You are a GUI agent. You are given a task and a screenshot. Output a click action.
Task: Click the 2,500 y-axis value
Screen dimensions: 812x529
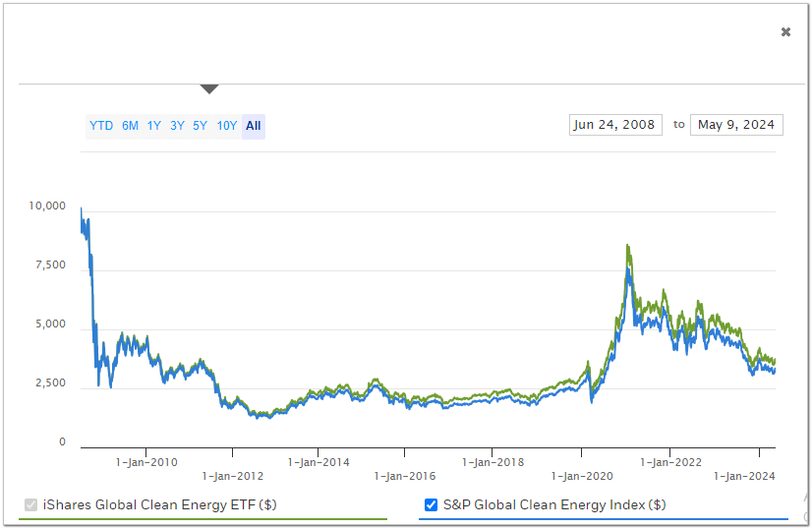[51, 382]
